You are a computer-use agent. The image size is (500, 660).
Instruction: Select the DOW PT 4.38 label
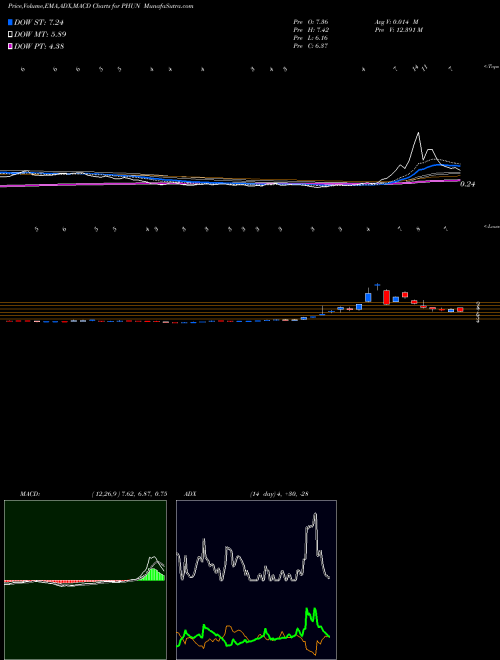click(39, 47)
